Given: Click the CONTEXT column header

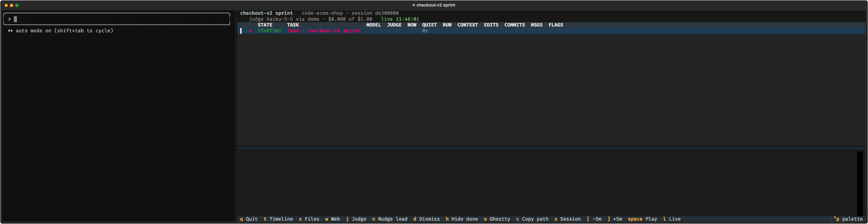Looking at the screenshot, I should 468,25.
